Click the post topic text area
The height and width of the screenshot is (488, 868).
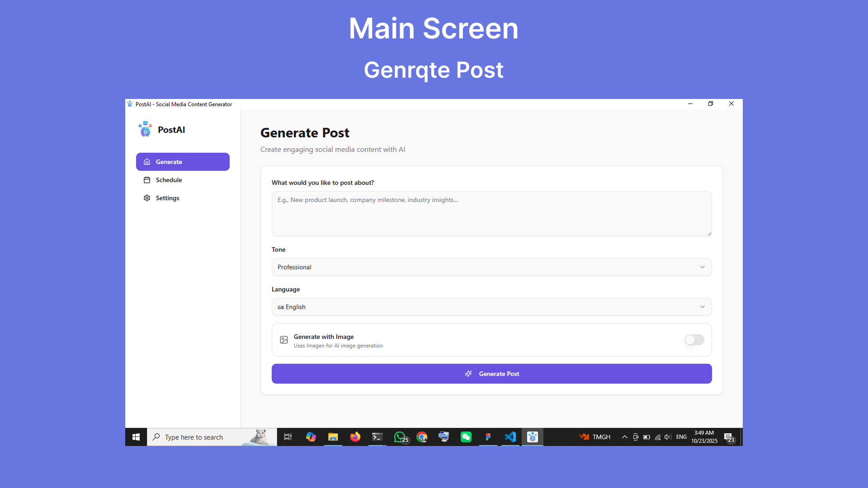coord(491,214)
